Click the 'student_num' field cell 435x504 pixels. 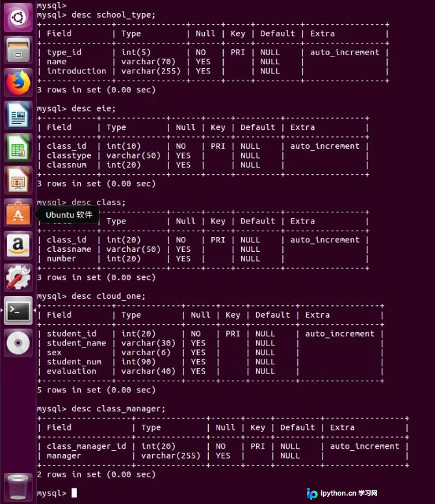(74, 362)
